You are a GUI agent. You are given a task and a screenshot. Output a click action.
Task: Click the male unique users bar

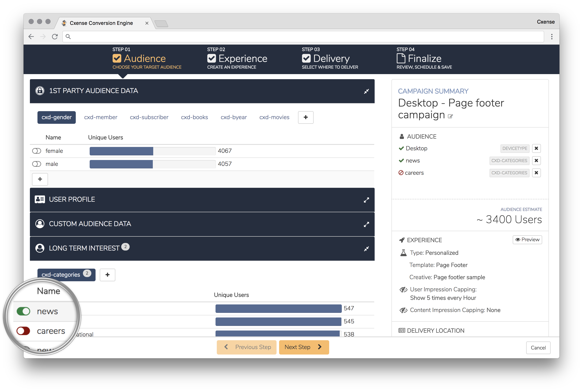click(x=152, y=164)
